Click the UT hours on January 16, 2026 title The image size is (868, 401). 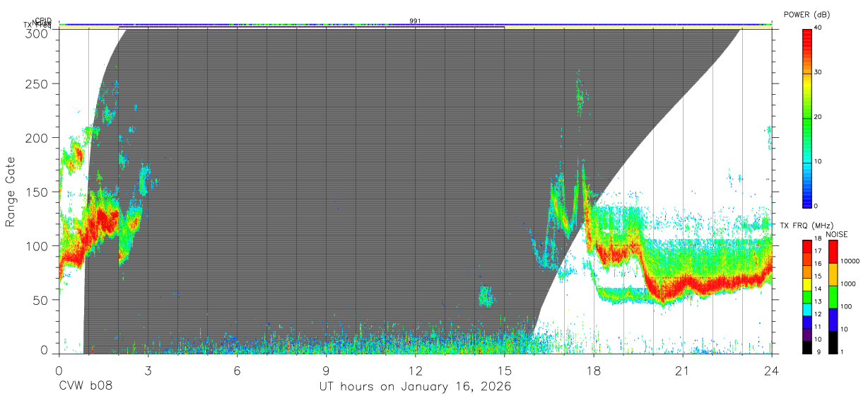[x=416, y=388]
